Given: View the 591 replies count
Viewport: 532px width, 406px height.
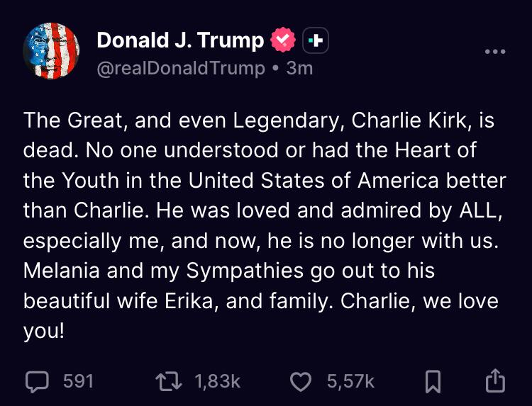Looking at the screenshot, I should [x=78, y=381].
